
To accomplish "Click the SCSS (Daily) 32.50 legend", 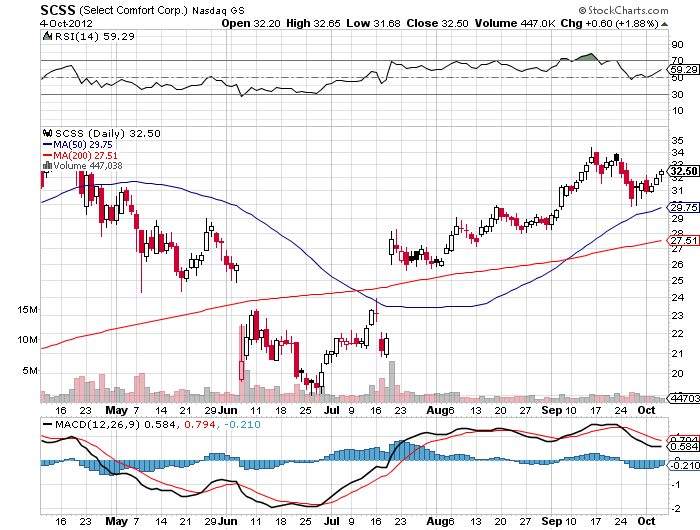I will [108, 133].
